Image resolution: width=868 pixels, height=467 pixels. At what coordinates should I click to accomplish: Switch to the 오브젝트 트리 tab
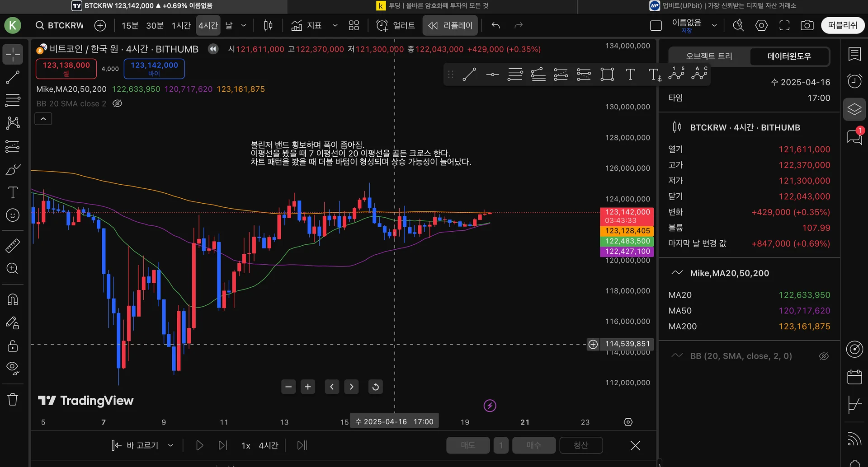click(709, 56)
